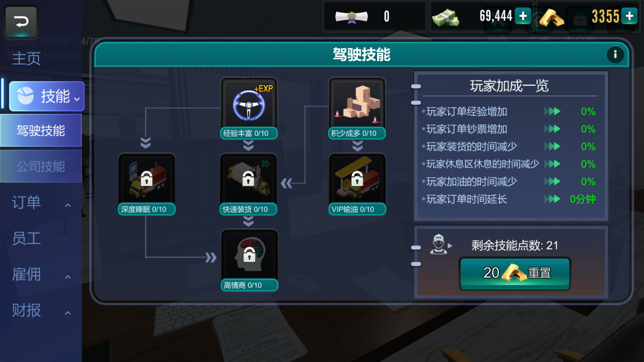Select the 驾驶技能 tab
This screenshot has height=362, width=644.
click(x=41, y=130)
